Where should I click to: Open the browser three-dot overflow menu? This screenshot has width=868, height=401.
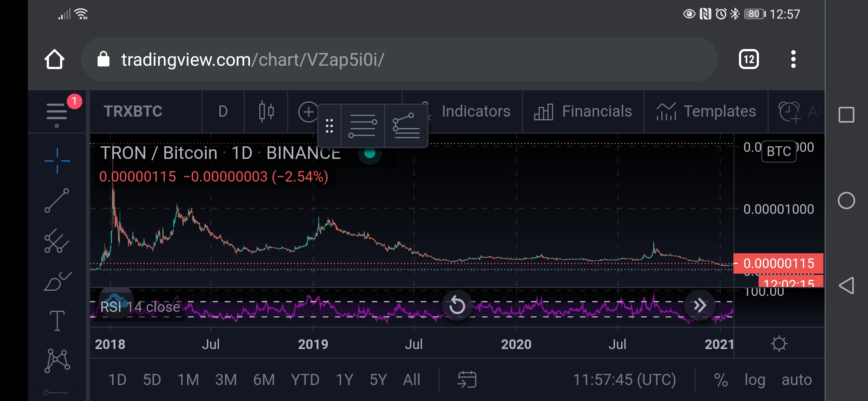793,59
